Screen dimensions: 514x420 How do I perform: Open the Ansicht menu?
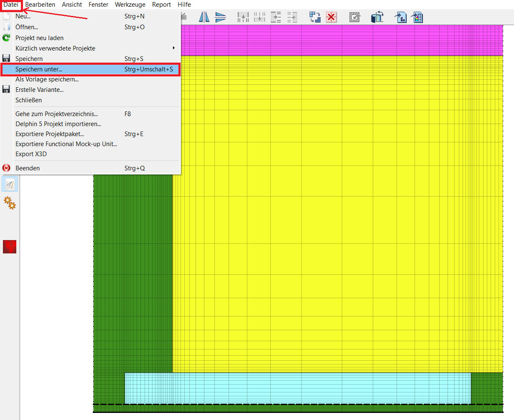(72, 5)
